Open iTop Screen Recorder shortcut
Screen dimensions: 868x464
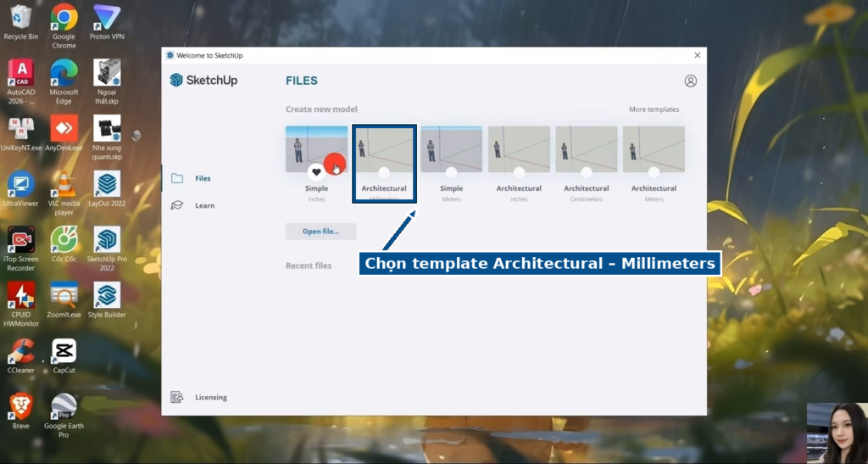pos(21,248)
